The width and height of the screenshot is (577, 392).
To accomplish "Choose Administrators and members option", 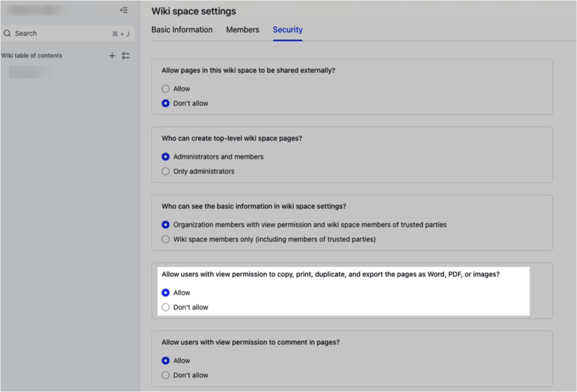I will pyautogui.click(x=165, y=157).
